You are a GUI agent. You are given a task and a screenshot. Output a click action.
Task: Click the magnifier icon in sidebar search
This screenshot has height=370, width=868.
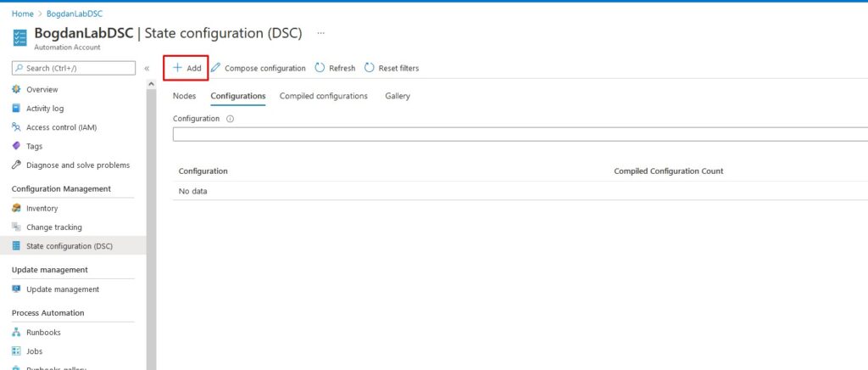click(19, 68)
